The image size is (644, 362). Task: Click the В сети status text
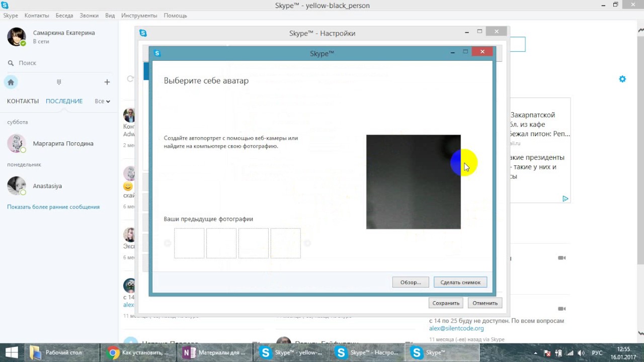(41, 41)
